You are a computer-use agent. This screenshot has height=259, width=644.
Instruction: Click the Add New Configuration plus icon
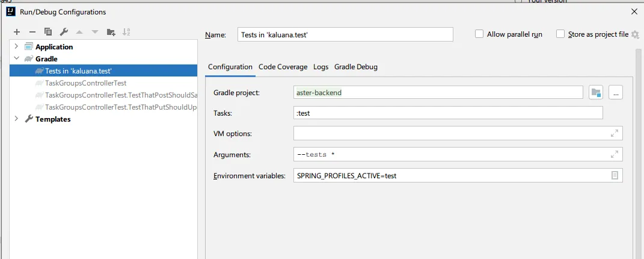click(x=17, y=32)
